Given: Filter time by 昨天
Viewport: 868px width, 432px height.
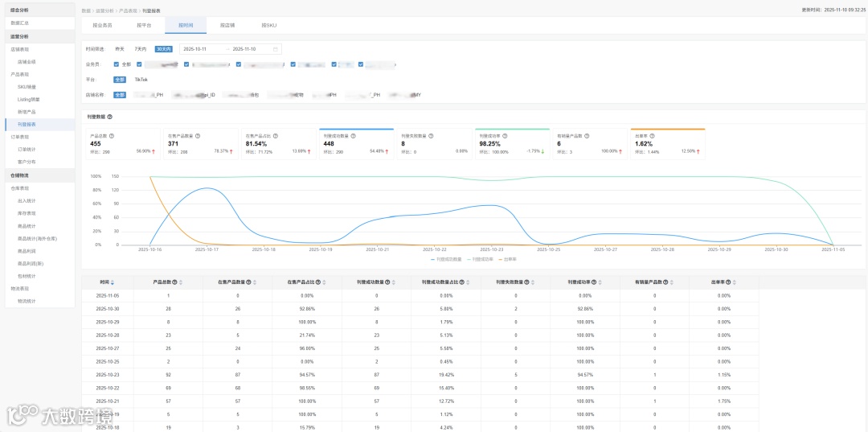Looking at the screenshot, I should tap(120, 49).
